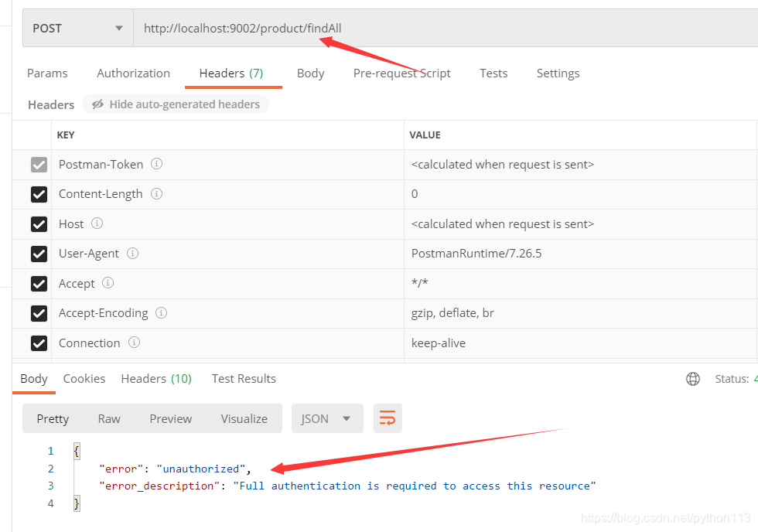Screen dimensions: 758x532
Task: Collapse the JSON object at line 1
Action: pos(77,451)
